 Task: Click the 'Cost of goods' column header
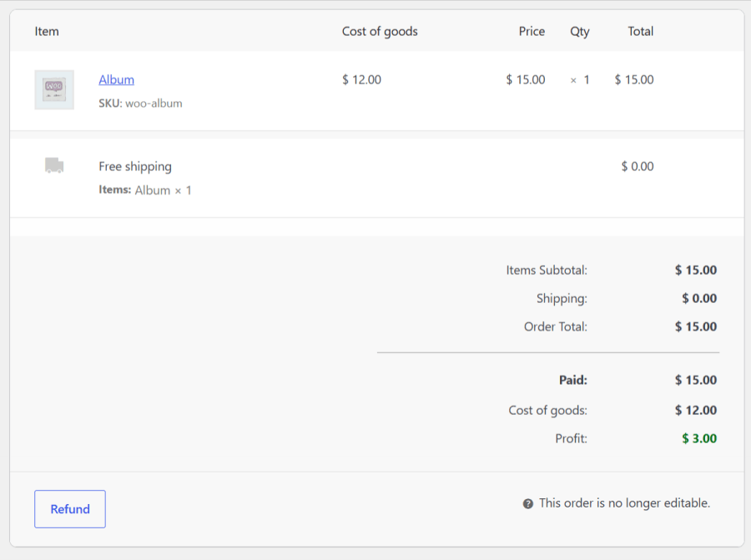pyautogui.click(x=380, y=32)
